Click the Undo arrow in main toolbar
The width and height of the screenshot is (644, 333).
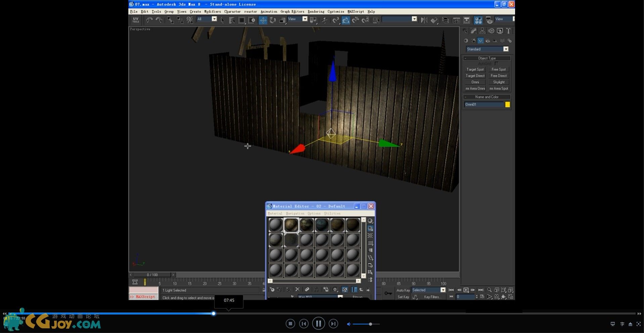[x=149, y=20]
